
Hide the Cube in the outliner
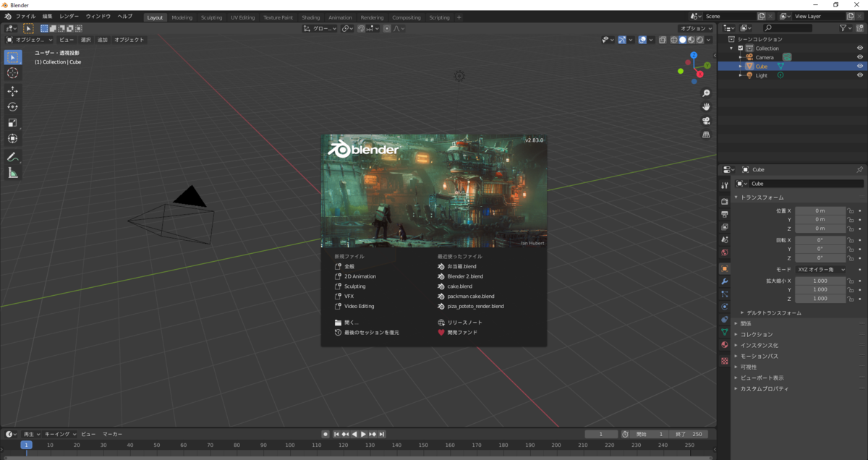click(x=860, y=66)
